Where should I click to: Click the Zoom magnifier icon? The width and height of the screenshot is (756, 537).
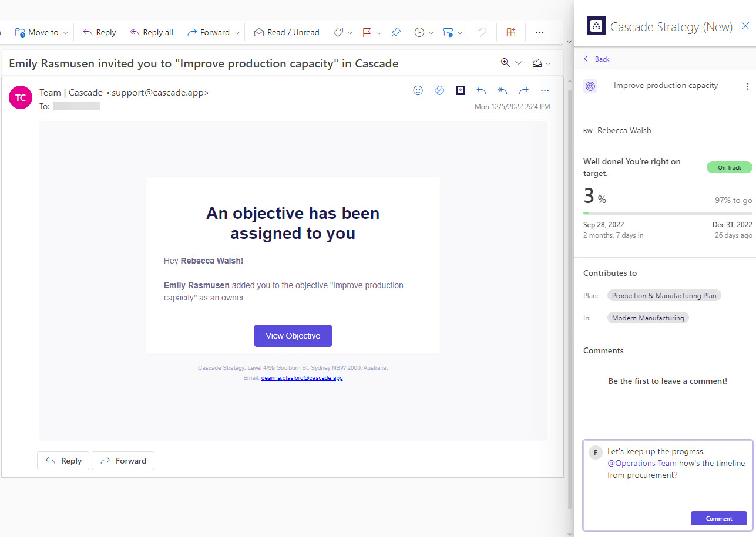coord(505,63)
